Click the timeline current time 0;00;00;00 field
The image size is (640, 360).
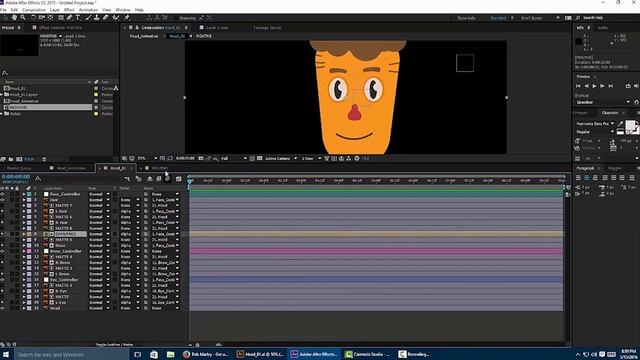point(16,177)
